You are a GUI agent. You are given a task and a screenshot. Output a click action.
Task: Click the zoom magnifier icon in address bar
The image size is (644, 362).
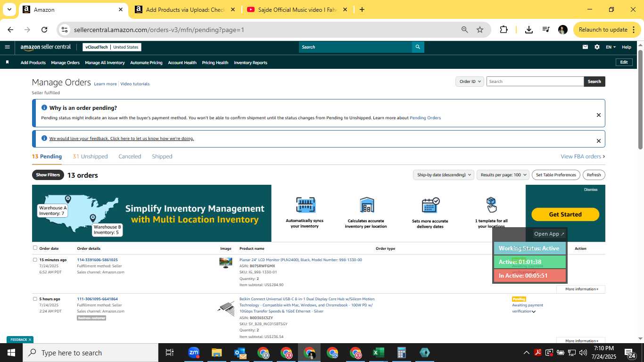pyautogui.click(x=464, y=30)
